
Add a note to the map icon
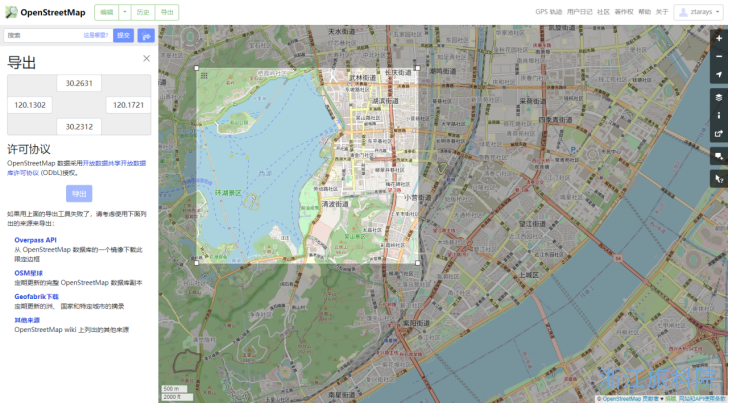click(719, 156)
